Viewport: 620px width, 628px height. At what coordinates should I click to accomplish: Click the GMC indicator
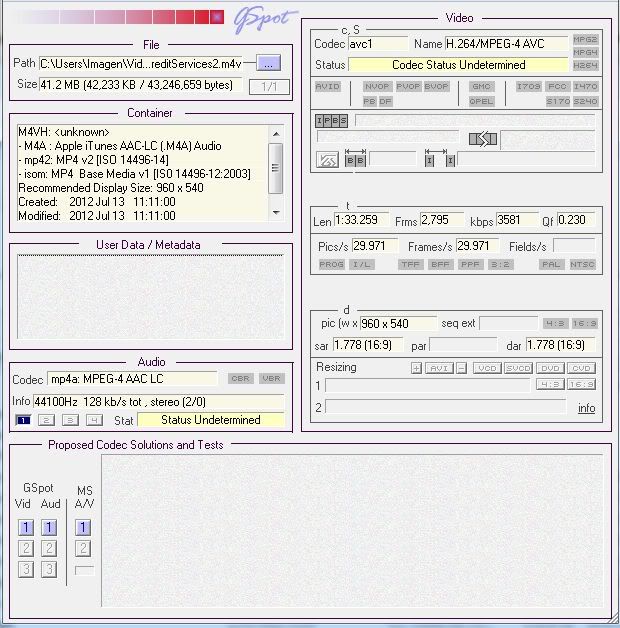[x=481, y=87]
